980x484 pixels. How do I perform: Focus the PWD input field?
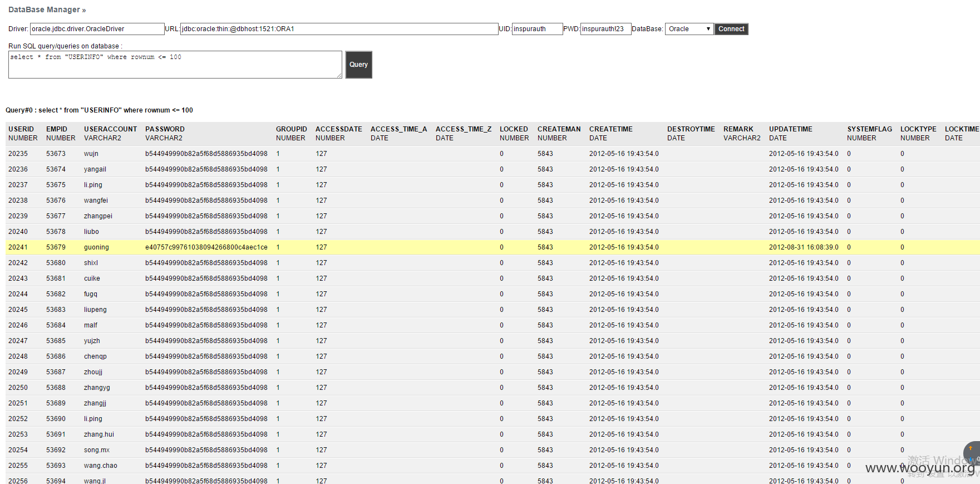605,29
